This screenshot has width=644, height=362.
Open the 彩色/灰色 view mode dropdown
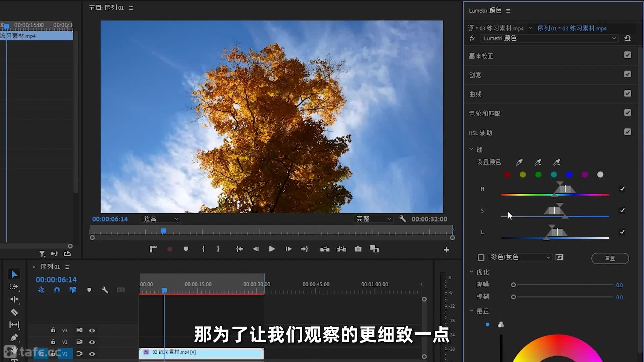click(x=520, y=257)
